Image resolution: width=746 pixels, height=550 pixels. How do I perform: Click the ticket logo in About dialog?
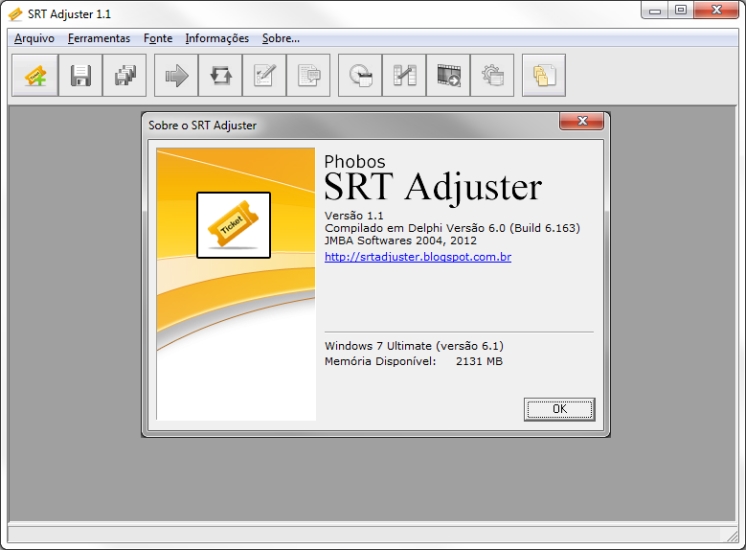(234, 226)
